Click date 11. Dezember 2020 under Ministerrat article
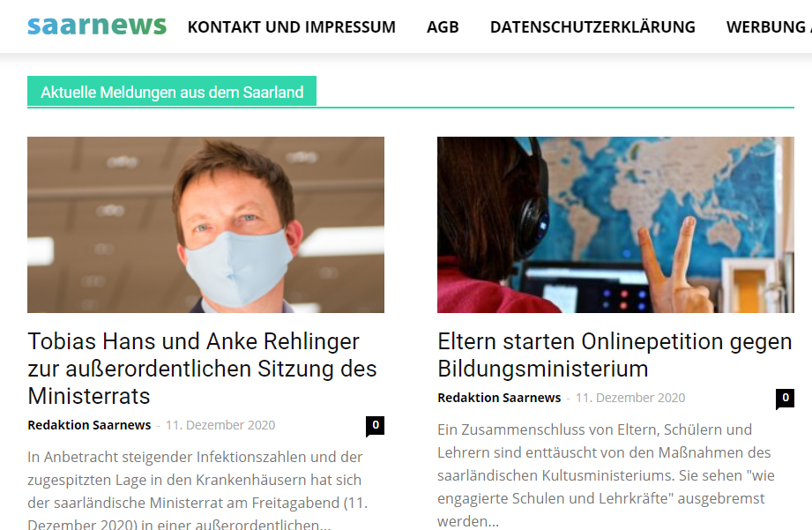Image resolution: width=812 pixels, height=530 pixels. pyautogui.click(x=220, y=425)
